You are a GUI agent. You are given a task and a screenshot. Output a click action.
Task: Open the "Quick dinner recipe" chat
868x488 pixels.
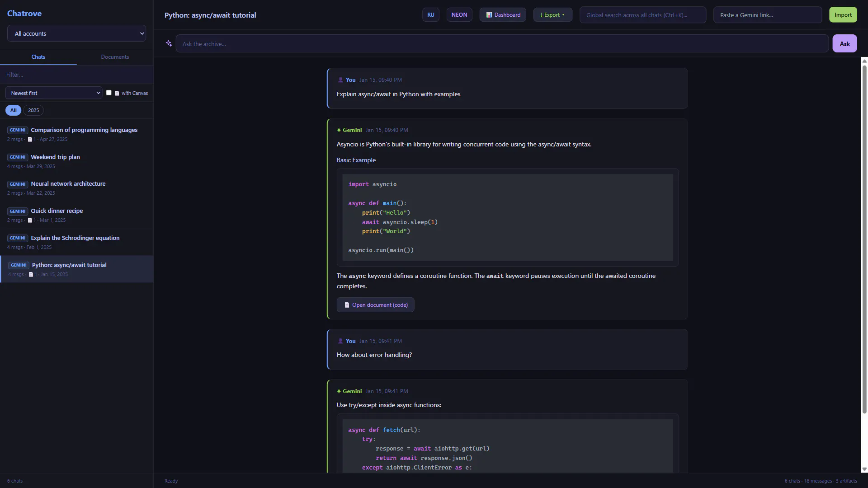coord(76,215)
